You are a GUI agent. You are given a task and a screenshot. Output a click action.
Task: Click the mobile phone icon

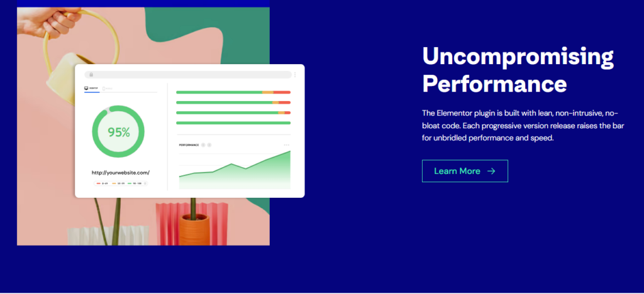104,89
